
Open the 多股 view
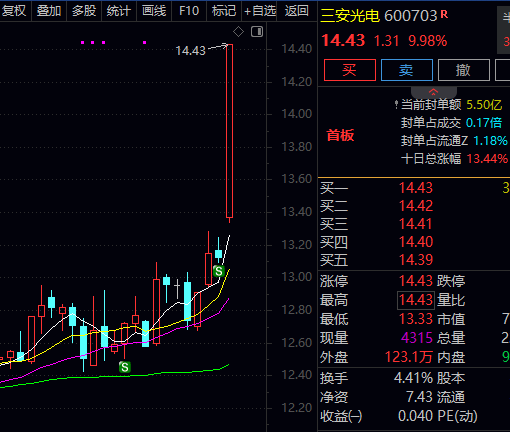(84, 11)
